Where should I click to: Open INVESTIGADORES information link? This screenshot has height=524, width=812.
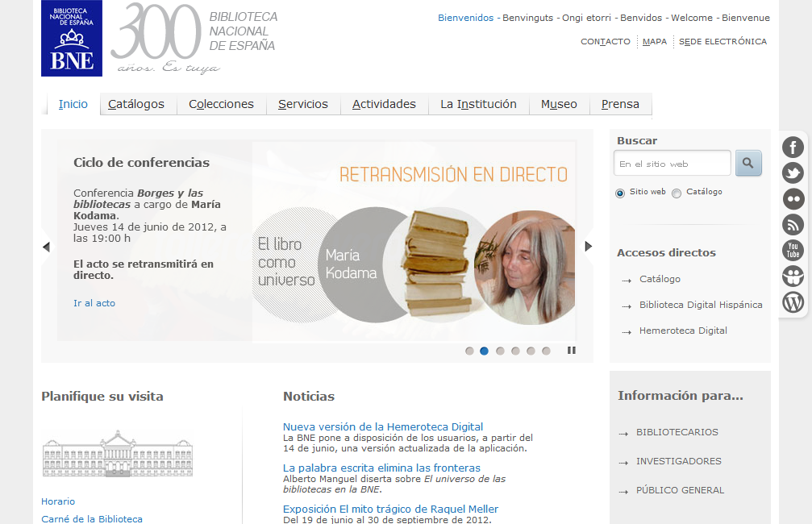tap(678, 461)
